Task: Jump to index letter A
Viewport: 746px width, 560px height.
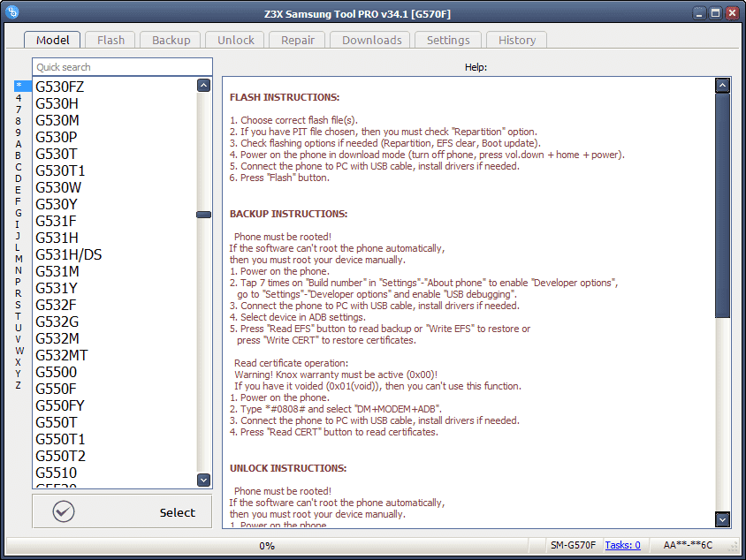Action: (x=18, y=144)
